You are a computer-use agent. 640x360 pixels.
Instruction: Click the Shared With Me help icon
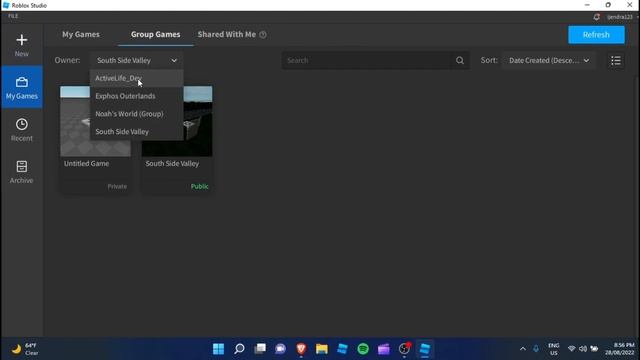click(x=263, y=35)
